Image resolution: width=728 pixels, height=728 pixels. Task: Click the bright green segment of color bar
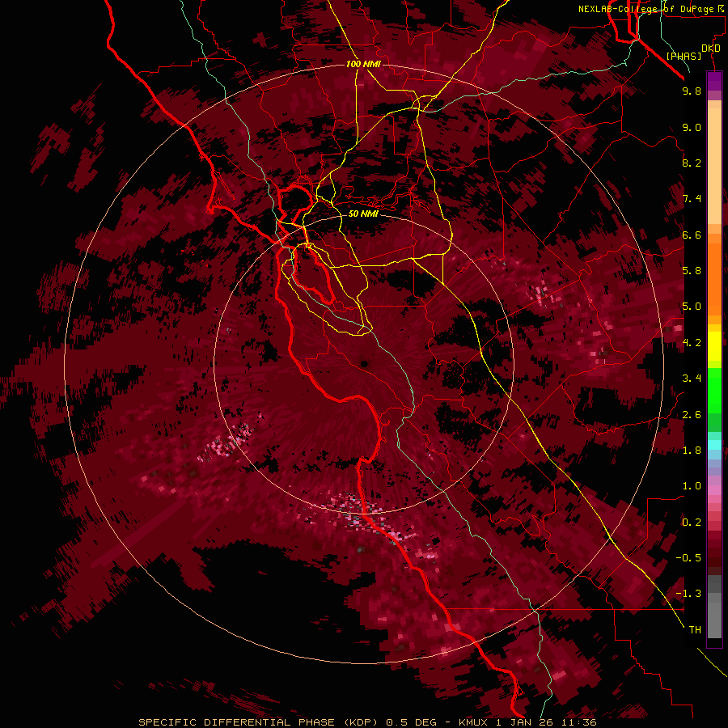click(714, 392)
